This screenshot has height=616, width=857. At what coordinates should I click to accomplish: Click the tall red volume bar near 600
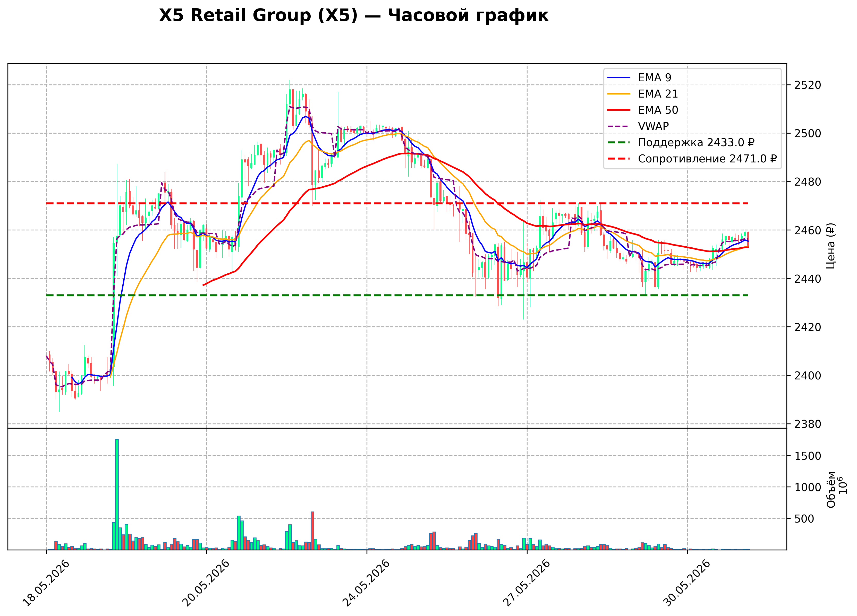click(312, 531)
